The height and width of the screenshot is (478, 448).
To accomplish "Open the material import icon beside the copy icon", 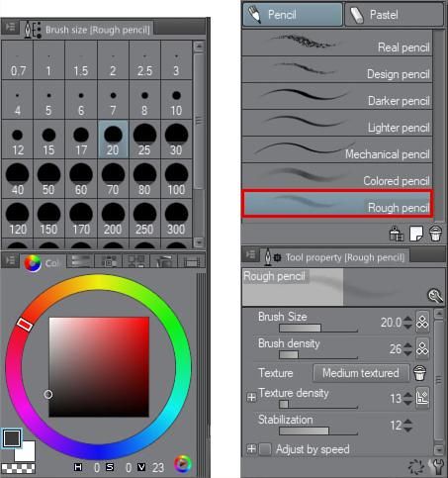I will tap(397, 234).
